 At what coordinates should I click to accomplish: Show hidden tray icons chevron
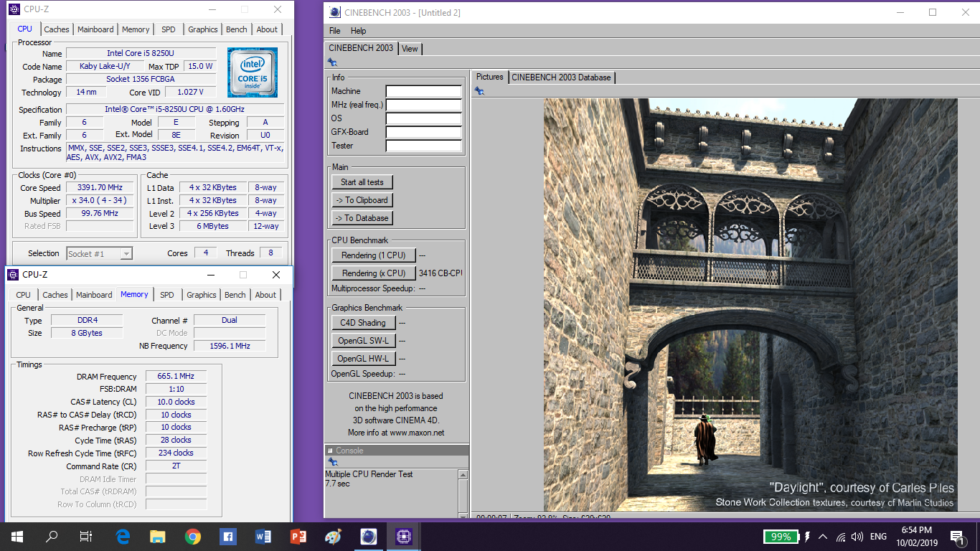point(822,537)
